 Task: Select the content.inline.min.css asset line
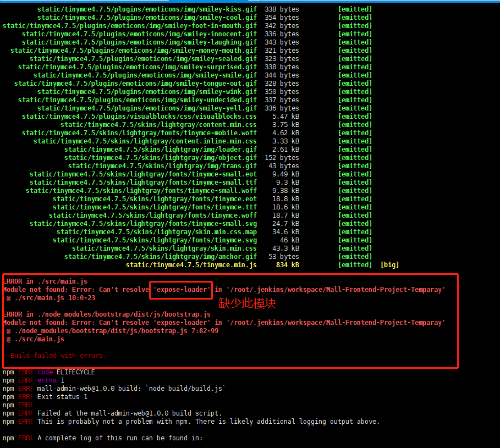143,141
